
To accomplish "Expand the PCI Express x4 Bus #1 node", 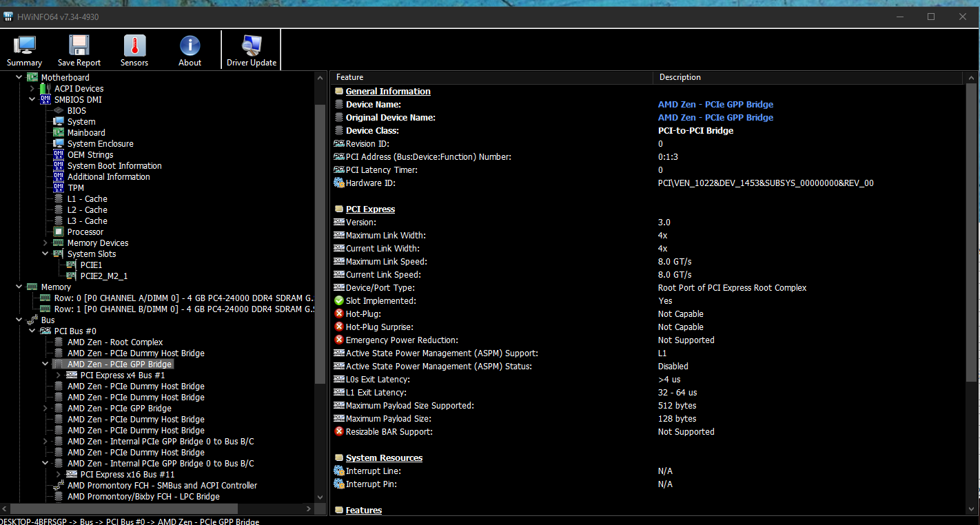I will coord(59,375).
